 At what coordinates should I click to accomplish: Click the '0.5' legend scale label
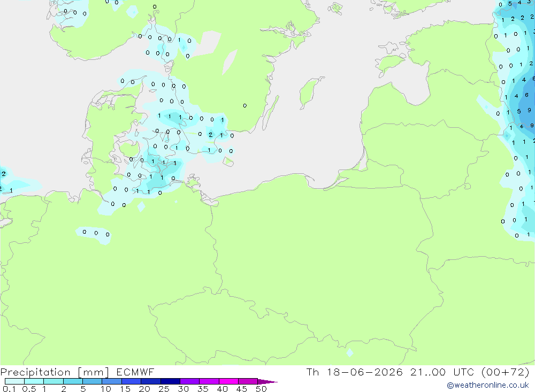pos(29,389)
